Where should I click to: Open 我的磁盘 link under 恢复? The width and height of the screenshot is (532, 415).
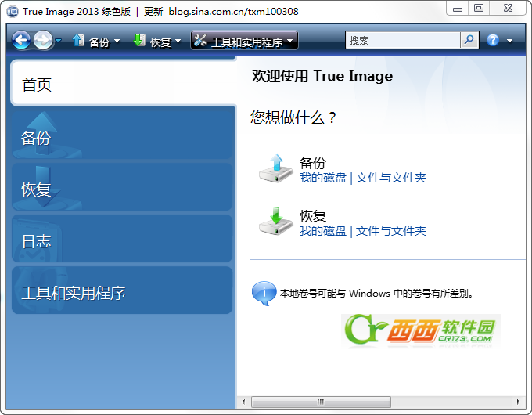coord(323,231)
